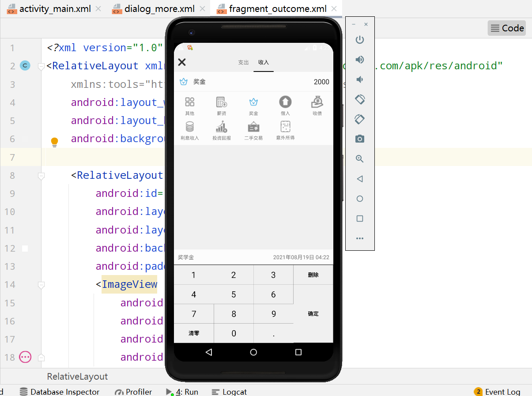Click emulator sidebar back triangle
The image size is (532, 396).
coord(360,179)
